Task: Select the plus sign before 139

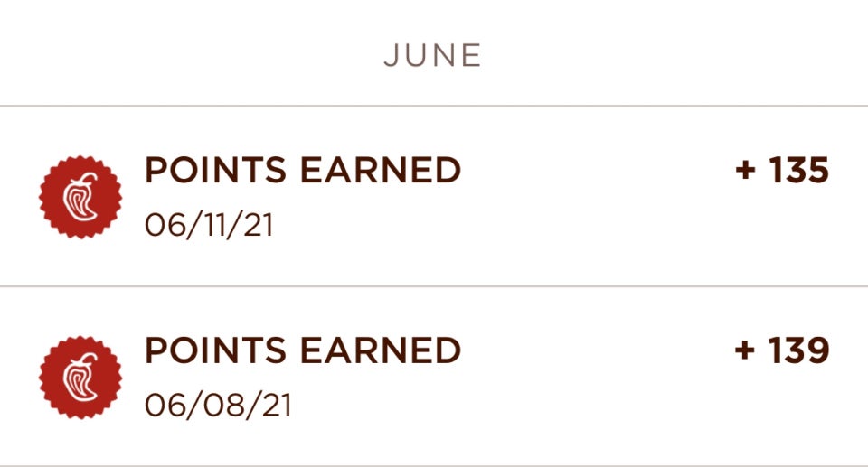Action: [745, 350]
